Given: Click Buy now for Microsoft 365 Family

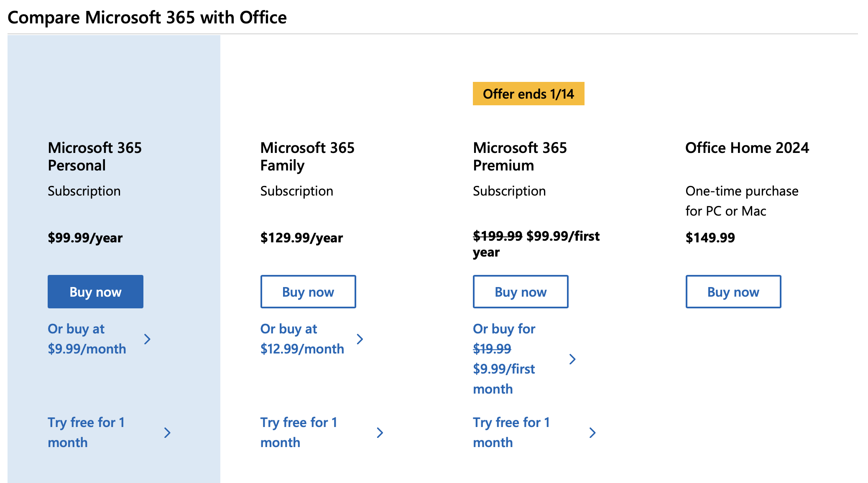Looking at the screenshot, I should (x=308, y=292).
